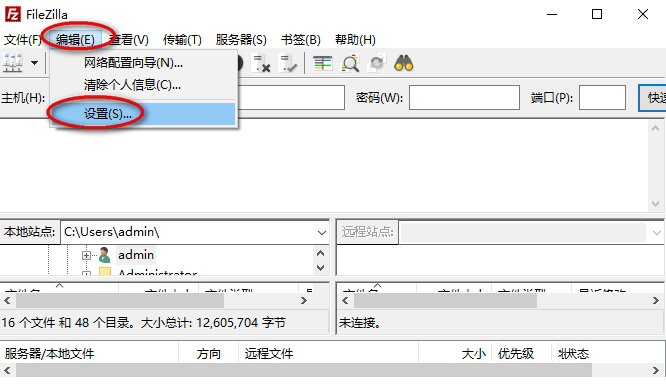
Task: Click local tree scroll up arrow
Action: (x=321, y=254)
